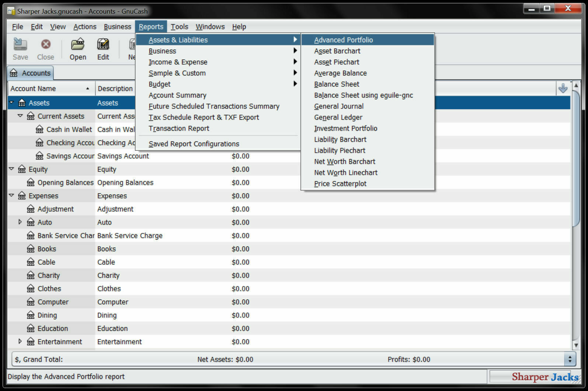Choose Balance Sheet report

click(x=368, y=84)
